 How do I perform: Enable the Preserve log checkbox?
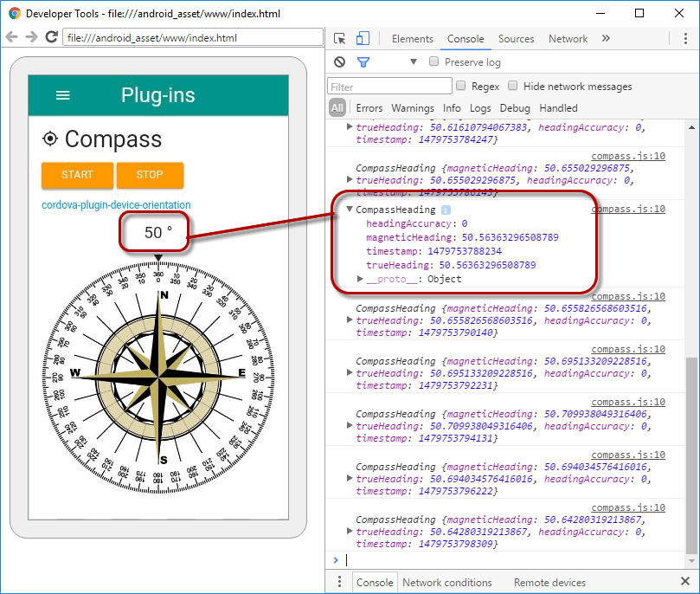435,62
